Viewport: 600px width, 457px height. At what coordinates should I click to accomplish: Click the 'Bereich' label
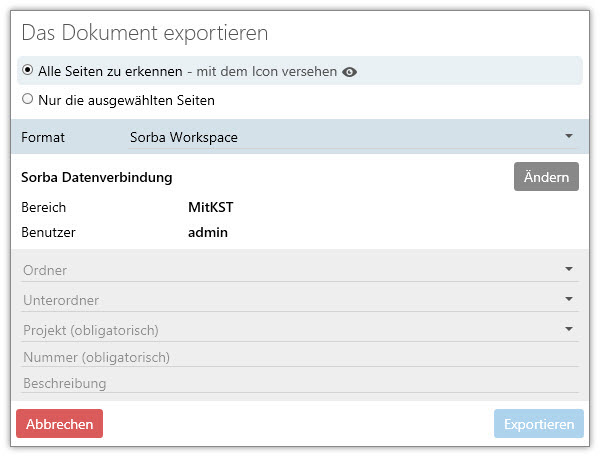point(44,207)
